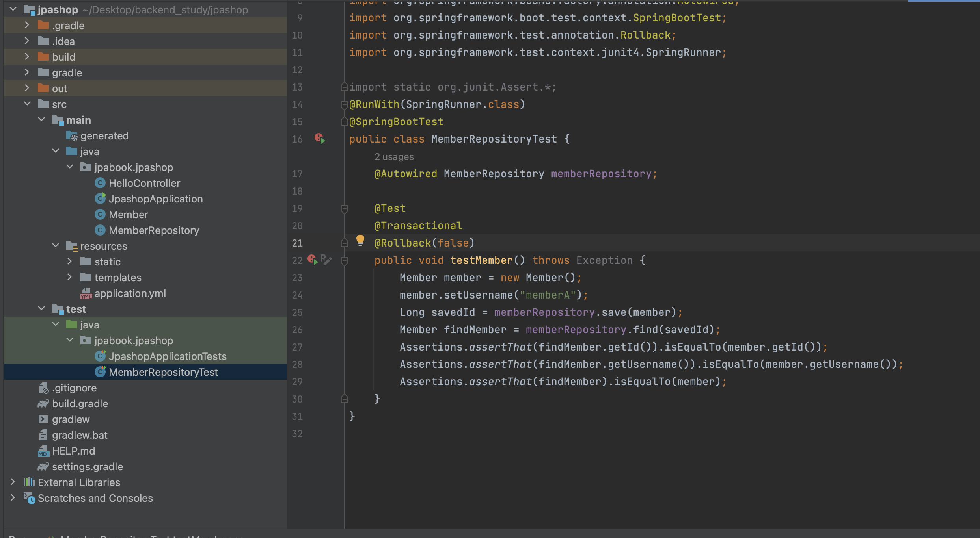Viewport: 980px width, 538px height.
Task: Select the .gitignore file
Action: click(x=74, y=388)
